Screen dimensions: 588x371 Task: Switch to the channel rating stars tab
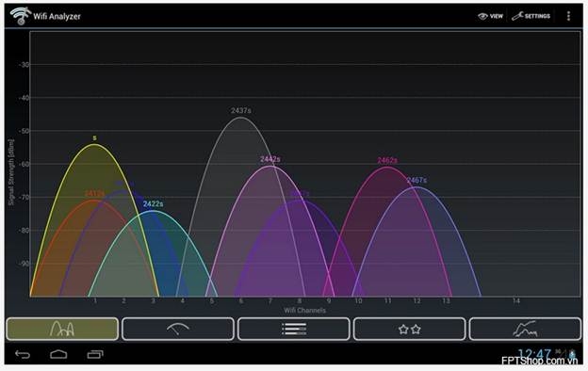coord(410,329)
